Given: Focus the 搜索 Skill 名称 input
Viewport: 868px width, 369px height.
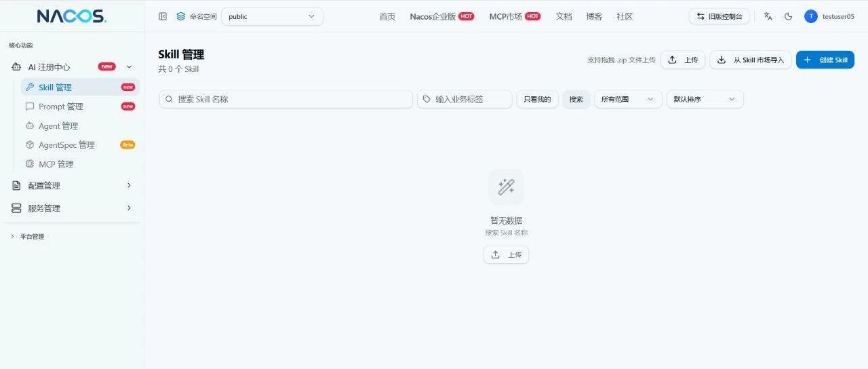Looking at the screenshot, I should click(x=285, y=99).
